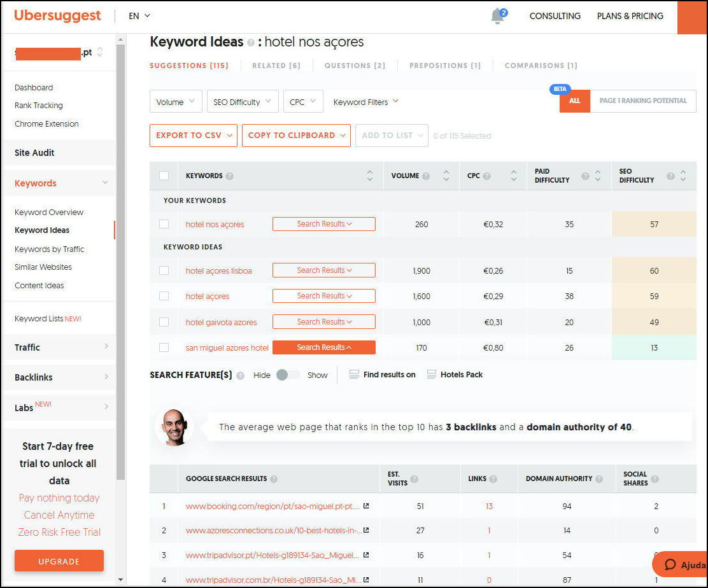Viewport: 708px width, 588px height.
Task: Click help icon beside SOCIAL SHARES header
Action: click(x=655, y=479)
